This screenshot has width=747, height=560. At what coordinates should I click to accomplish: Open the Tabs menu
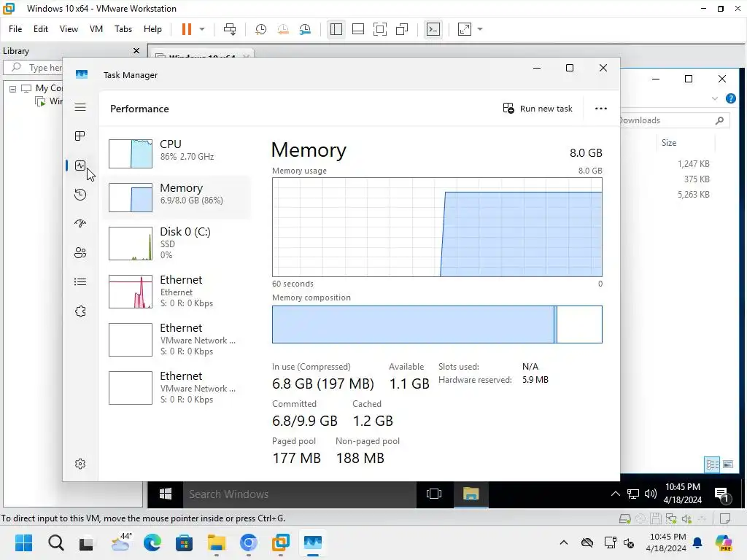[x=123, y=29]
